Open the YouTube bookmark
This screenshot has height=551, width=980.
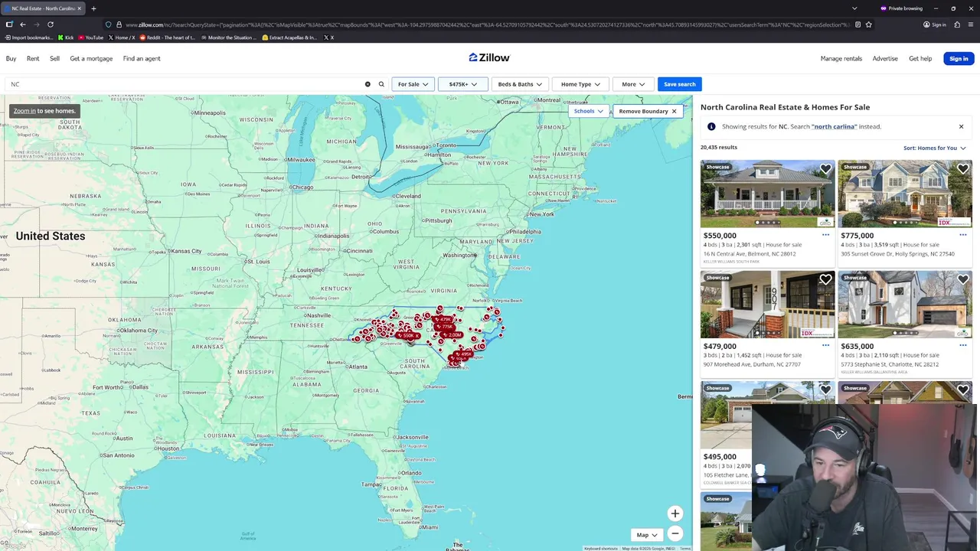click(91, 37)
